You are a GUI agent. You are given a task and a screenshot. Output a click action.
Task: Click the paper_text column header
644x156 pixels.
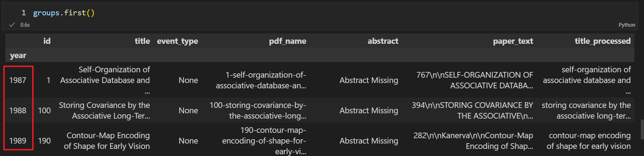[x=513, y=41]
